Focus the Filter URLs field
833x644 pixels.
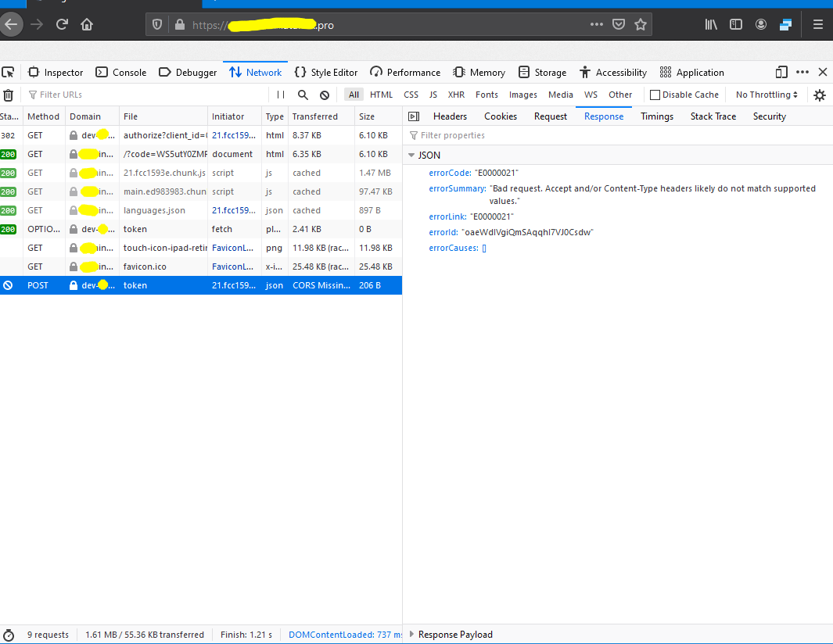click(x=149, y=95)
